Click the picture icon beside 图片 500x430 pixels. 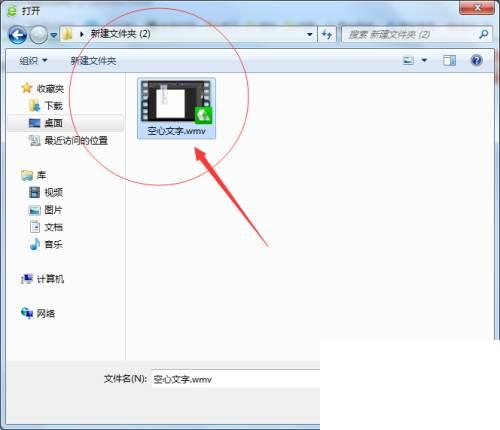coord(34,210)
